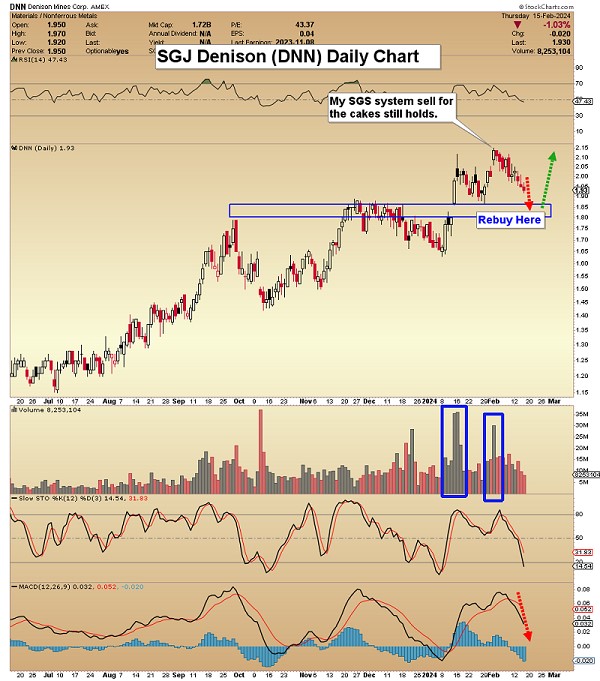The height and width of the screenshot is (681, 600).
Task: Click the MACD(12,26,9) indicator label
Action: click(50, 587)
